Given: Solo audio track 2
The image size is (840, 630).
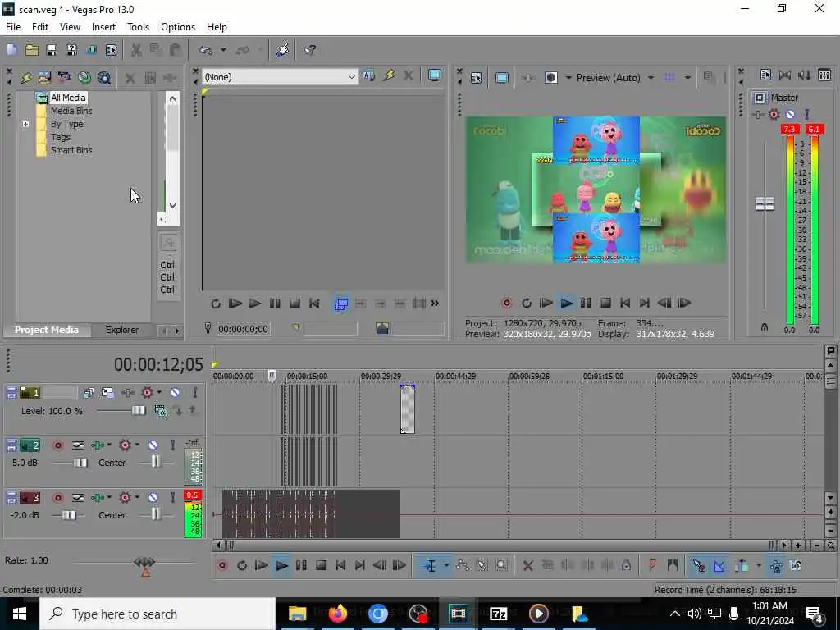Looking at the screenshot, I should 172,445.
